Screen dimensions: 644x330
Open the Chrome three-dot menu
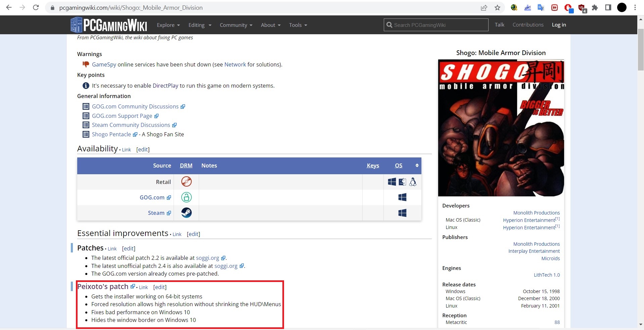635,7
